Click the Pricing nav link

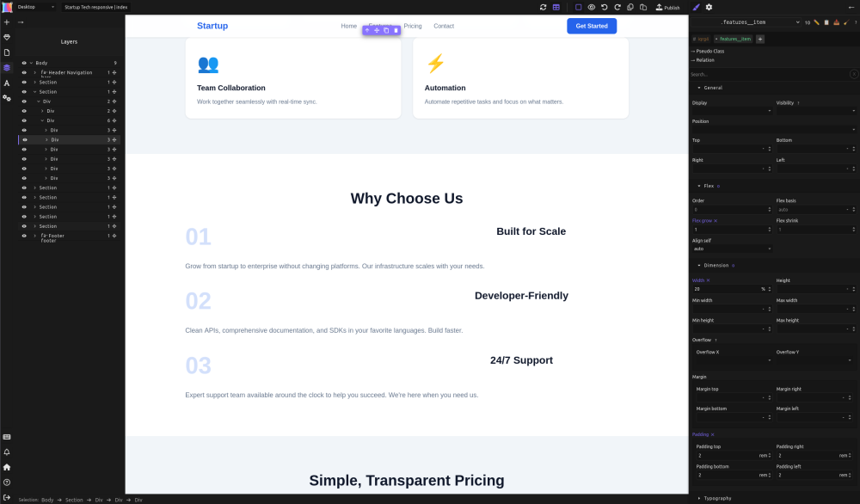click(413, 26)
